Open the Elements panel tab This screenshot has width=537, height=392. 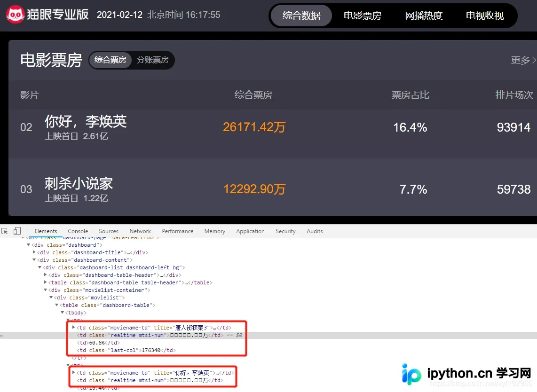pos(46,231)
